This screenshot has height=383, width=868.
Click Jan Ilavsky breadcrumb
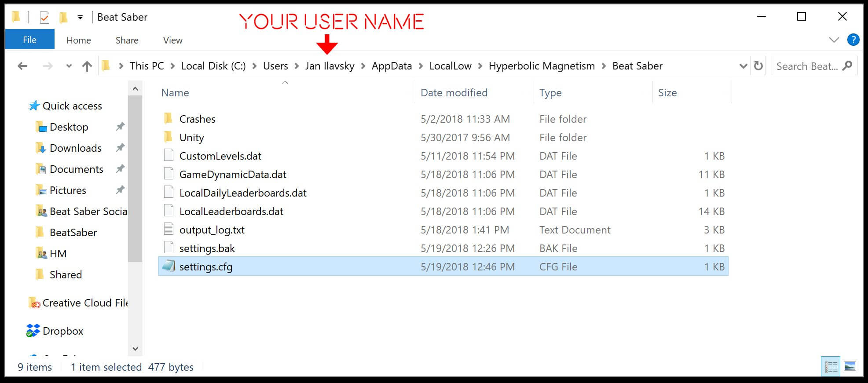[330, 66]
